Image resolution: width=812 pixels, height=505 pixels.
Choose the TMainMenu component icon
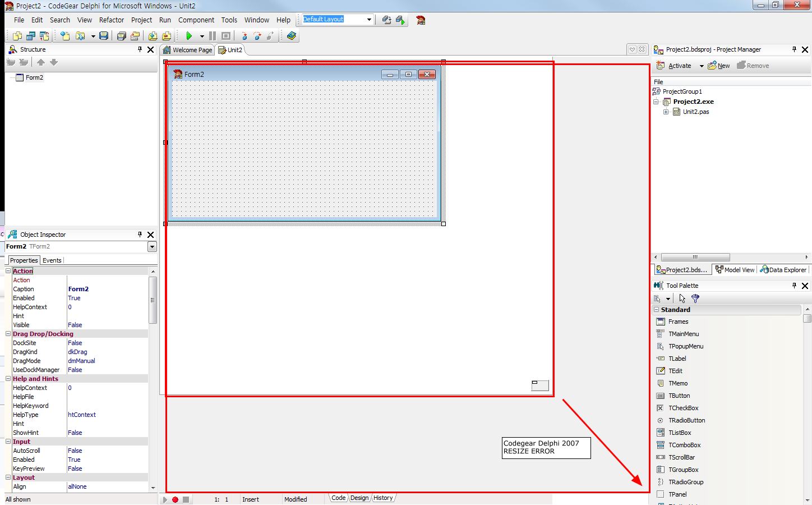[x=661, y=334]
